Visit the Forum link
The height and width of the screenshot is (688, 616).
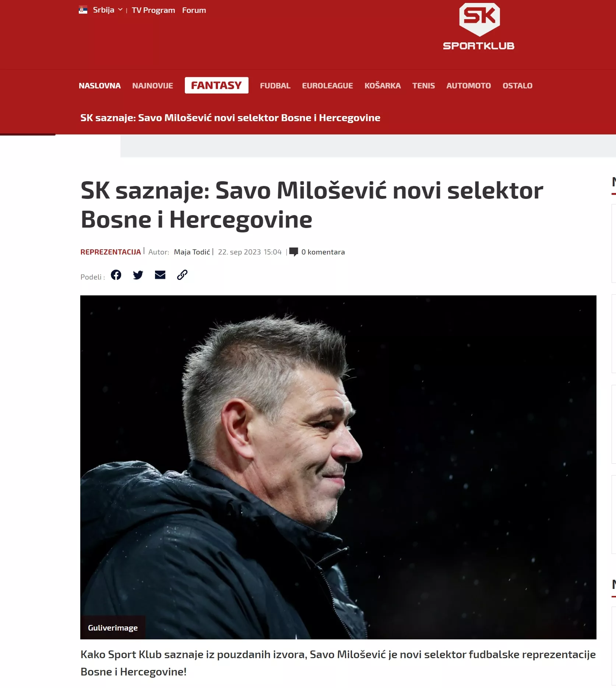coord(194,10)
